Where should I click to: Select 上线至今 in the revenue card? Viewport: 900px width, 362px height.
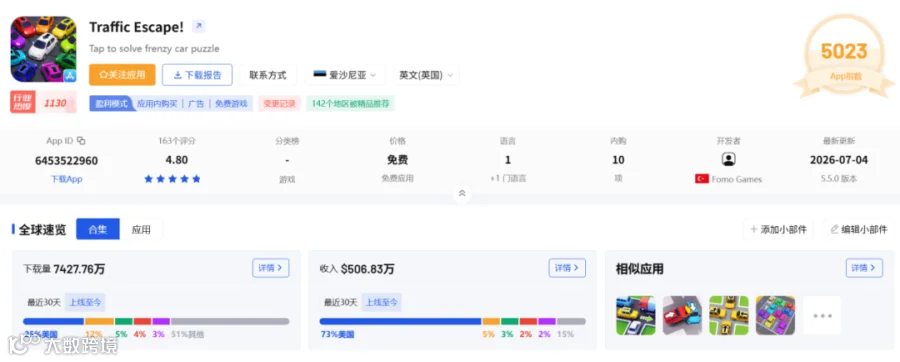(x=382, y=302)
